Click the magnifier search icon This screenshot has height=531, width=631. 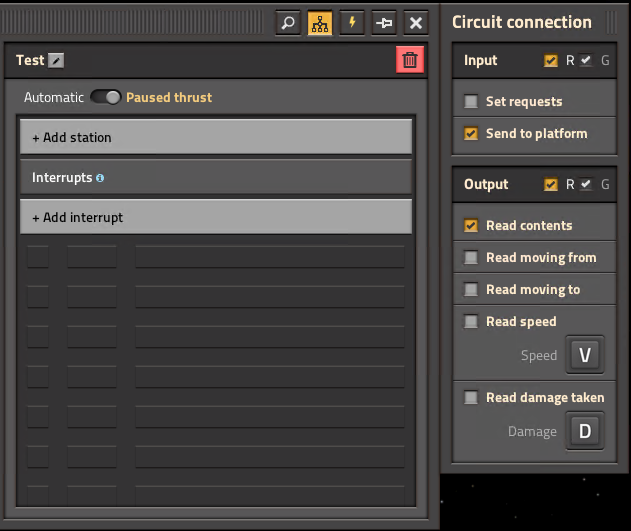288,23
